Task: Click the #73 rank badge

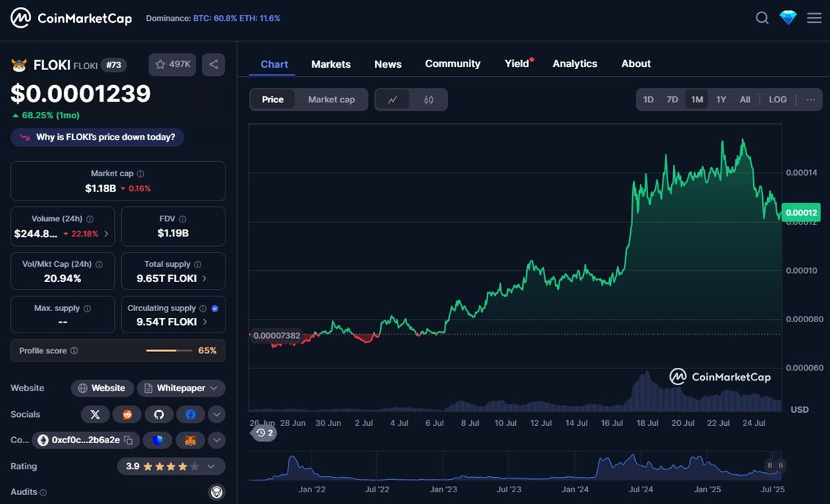Action: point(113,65)
